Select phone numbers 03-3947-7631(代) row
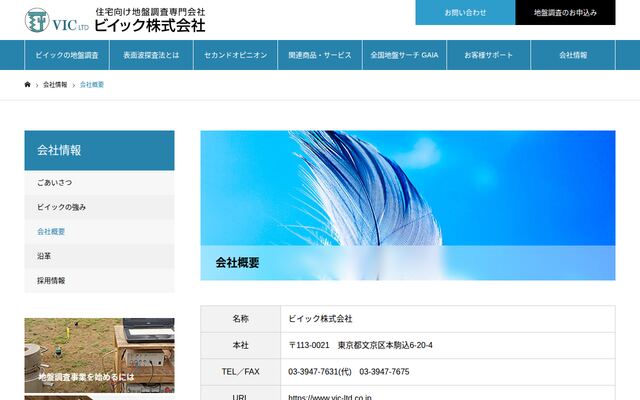The height and width of the screenshot is (400, 640). tap(349, 372)
